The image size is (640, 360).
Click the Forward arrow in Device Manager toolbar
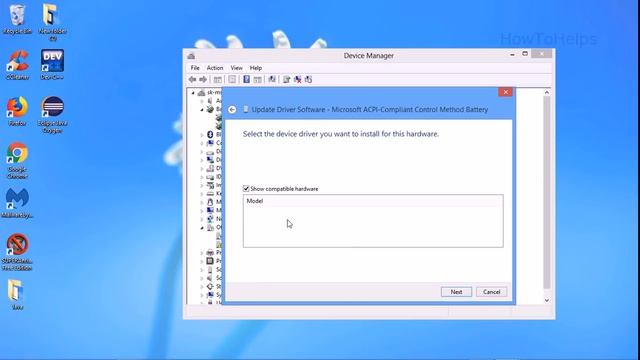203,80
